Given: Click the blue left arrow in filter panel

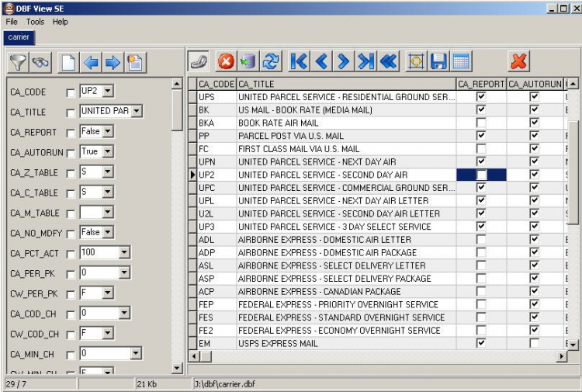Looking at the screenshot, I should (x=91, y=62).
